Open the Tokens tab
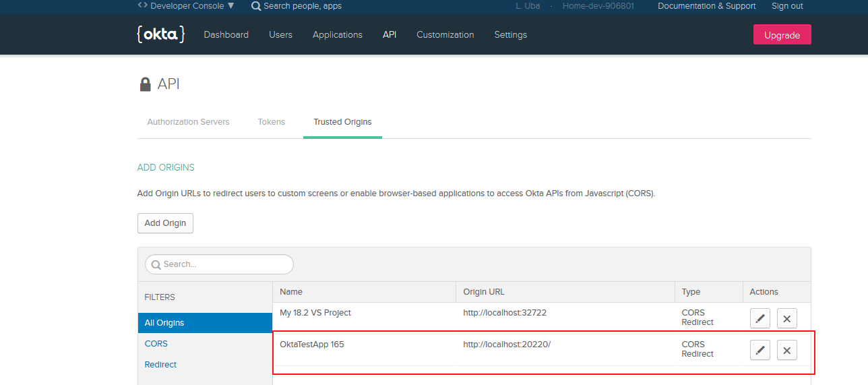Viewport: 868px width, 385px height. tap(272, 122)
